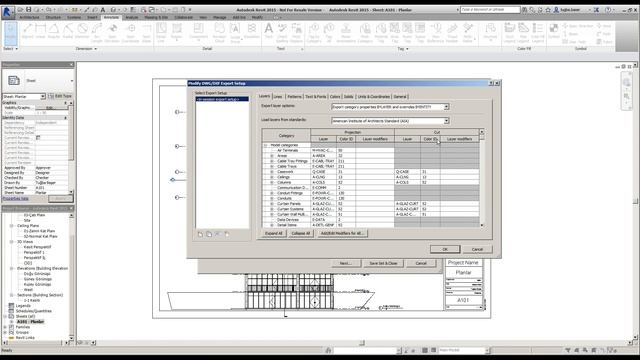Screen dimensions: 640x360
Task: Click the Collapse All button
Action: [x=300, y=233]
